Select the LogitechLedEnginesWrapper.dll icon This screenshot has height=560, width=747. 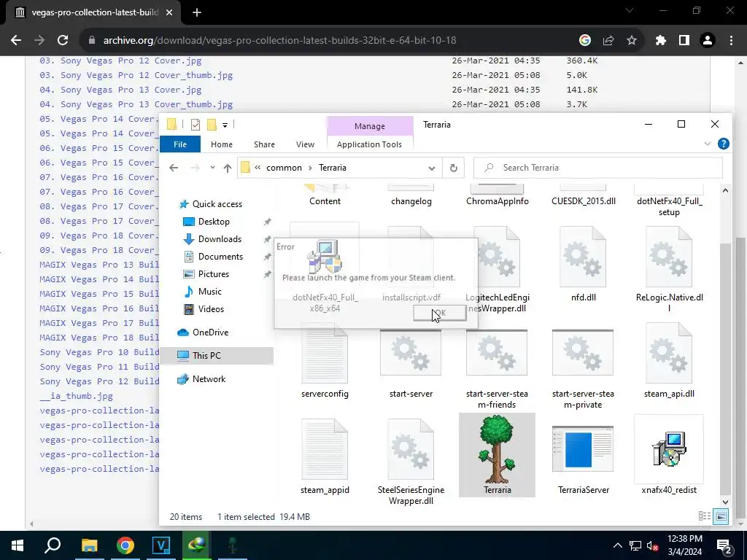click(x=497, y=257)
